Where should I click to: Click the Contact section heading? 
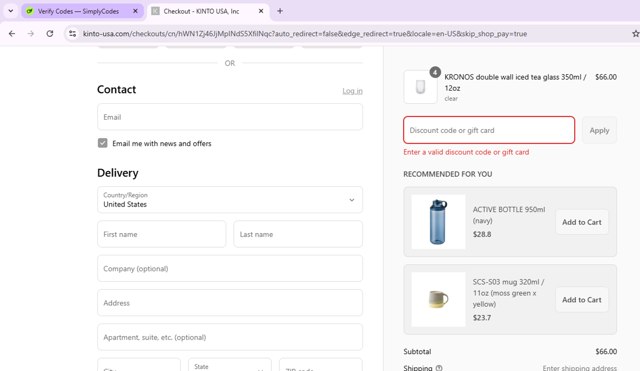click(x=116, y=89)
